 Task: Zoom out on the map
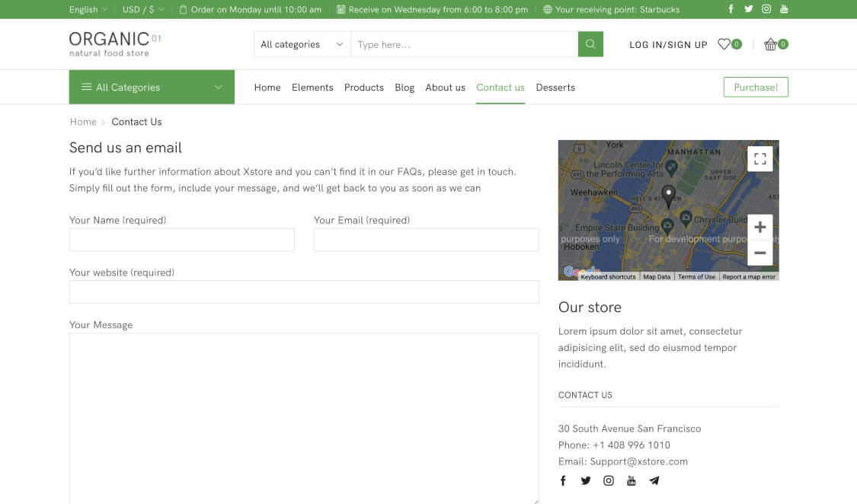pos(759,253)
